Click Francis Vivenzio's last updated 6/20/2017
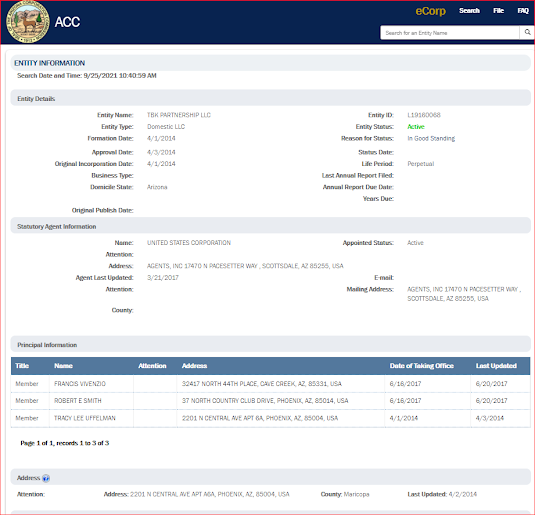The height and width of the screenshot is (515, 535). tap(491, 384)
